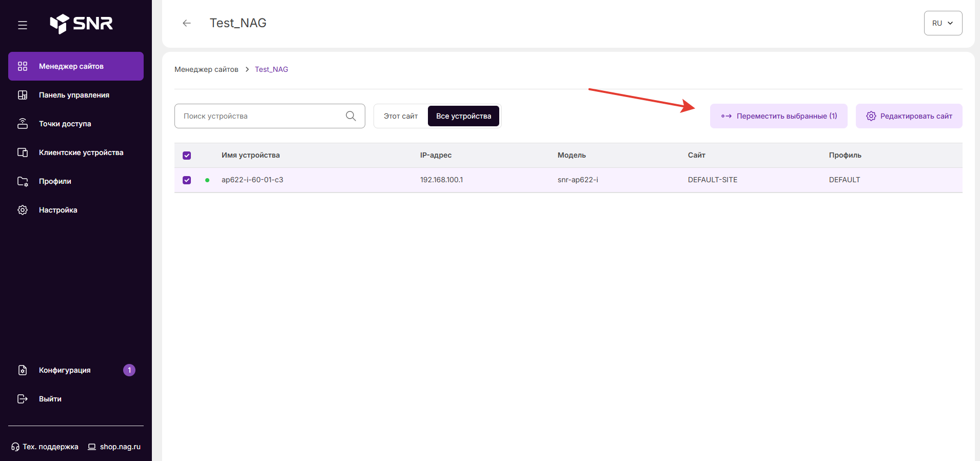Viewport: 980px width, 461px height.
Task: Click the search magnifier icon
Action: click(x=351, y=116)
